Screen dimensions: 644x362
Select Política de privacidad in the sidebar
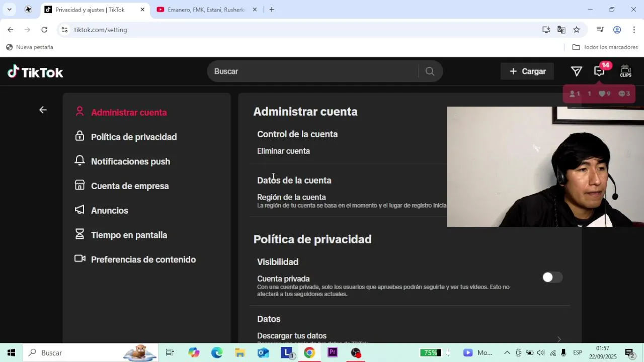[134, 137]
